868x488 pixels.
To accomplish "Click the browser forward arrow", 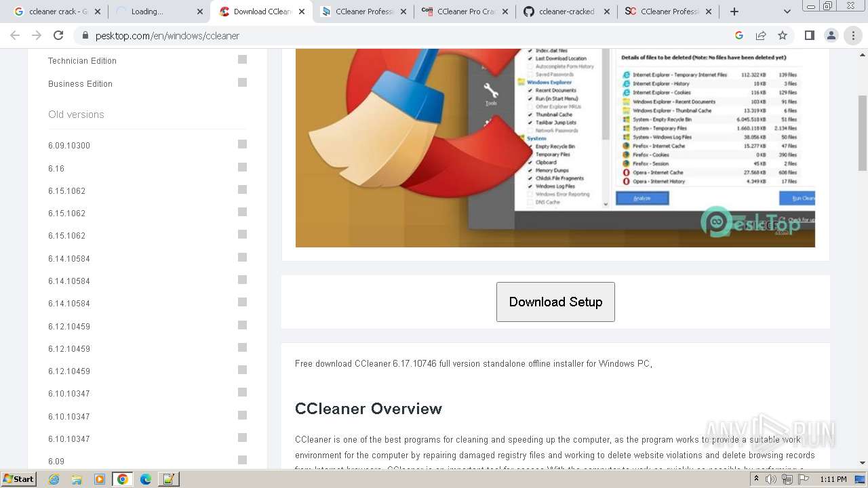I will pos(37,35).
